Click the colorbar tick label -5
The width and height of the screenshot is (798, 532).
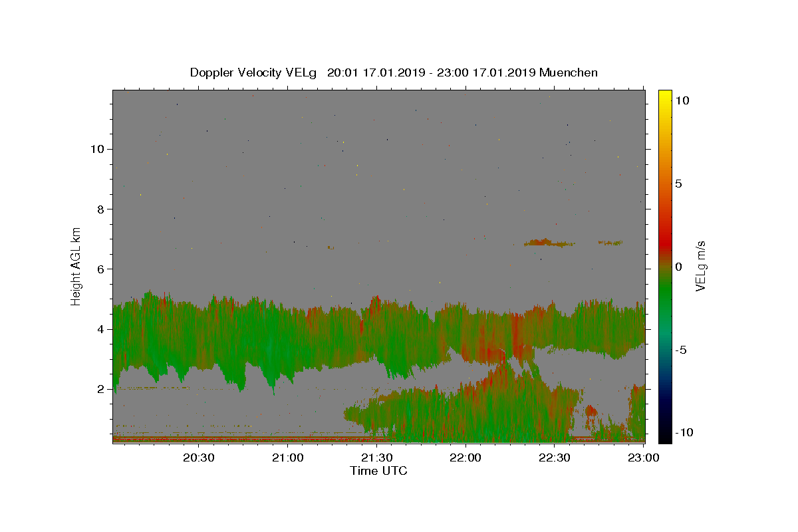(680, 350)
